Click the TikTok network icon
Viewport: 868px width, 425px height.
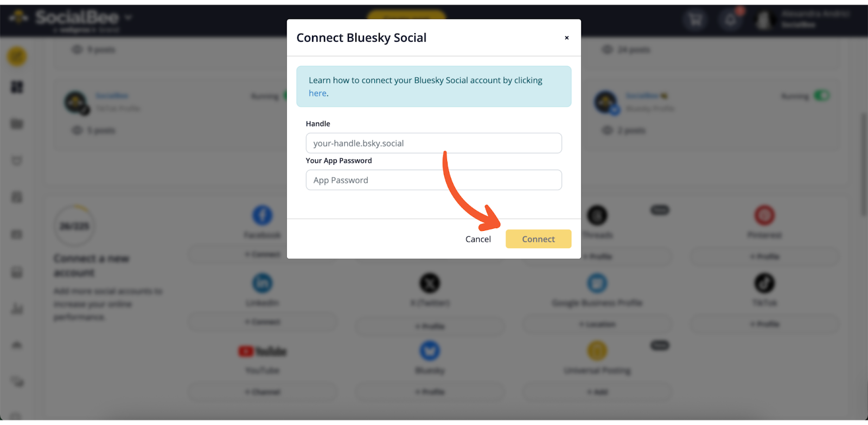[764, 283]
